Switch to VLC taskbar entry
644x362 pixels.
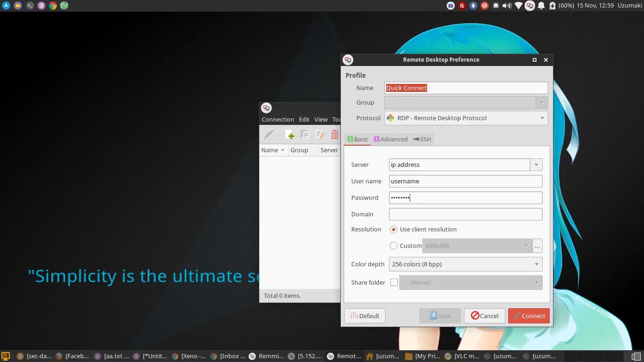(x=462, y=356)
